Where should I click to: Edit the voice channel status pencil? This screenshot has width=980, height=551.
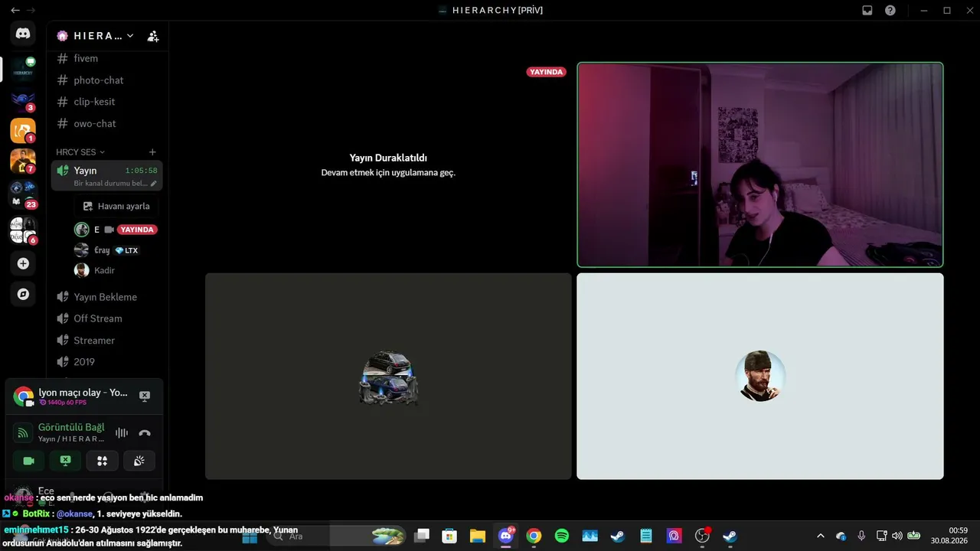tap(153, 184)
